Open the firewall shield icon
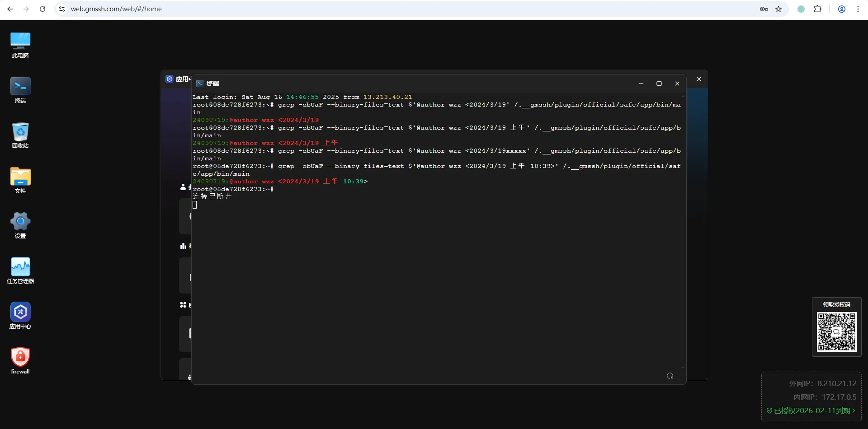Image resolution: width=868 pixels, height=429 pixels. tap(20, 357)
